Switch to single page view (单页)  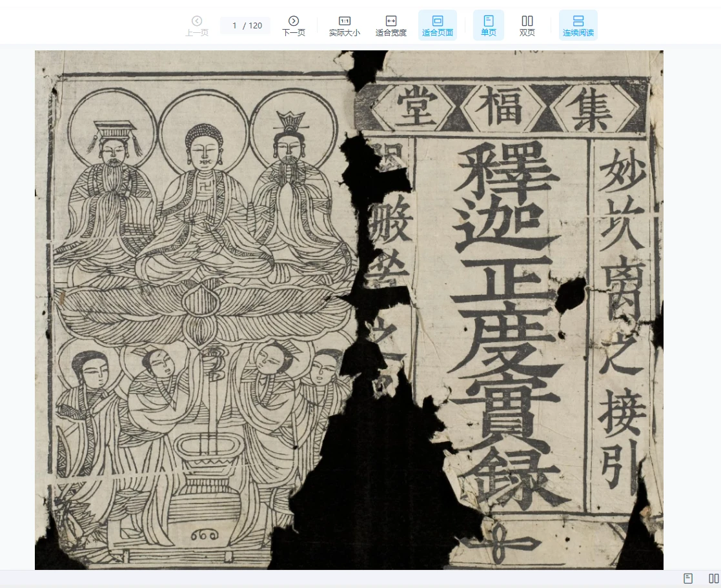pos(489,26)
